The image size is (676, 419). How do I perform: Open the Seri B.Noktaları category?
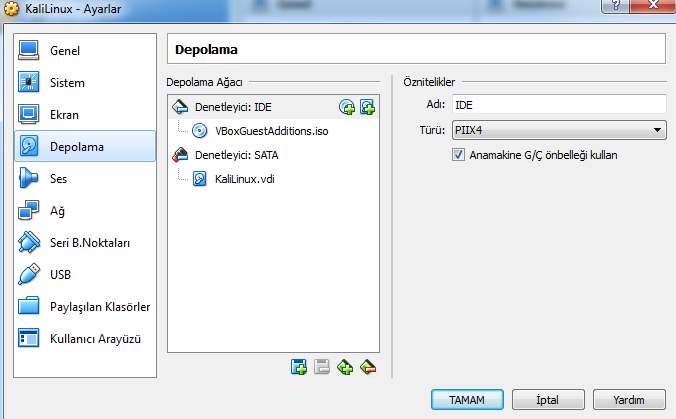(85, 243)
